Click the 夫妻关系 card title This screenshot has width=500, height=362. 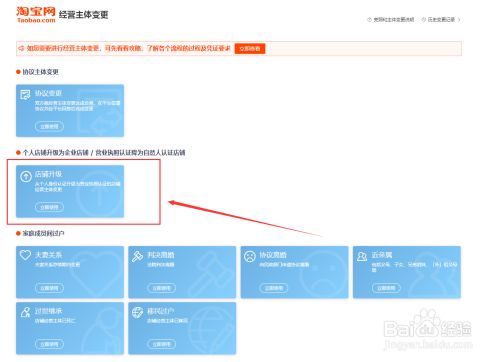48,255
